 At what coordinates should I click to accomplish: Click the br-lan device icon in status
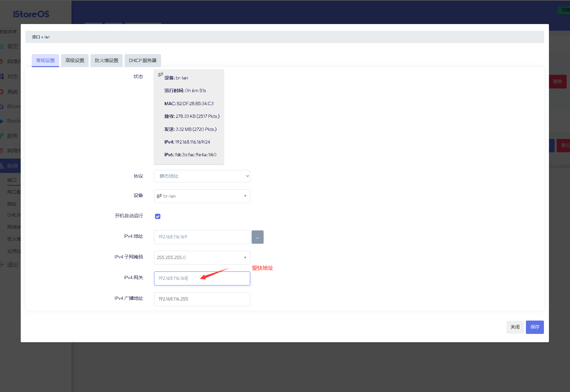click(x=160, y=75)
